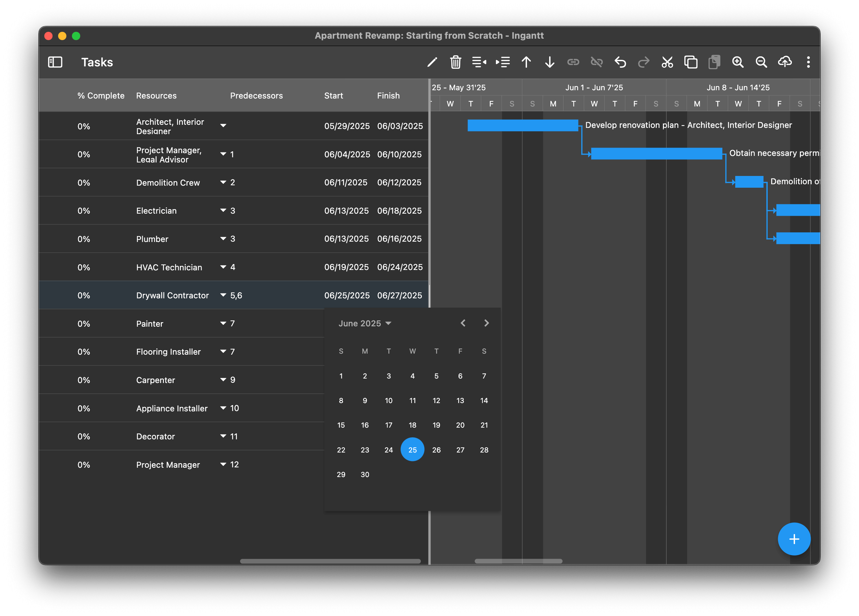The width and height of the screenshot is (859, 616).
Task: Go to previous month in calendar
Action: [x=463, y=323]
